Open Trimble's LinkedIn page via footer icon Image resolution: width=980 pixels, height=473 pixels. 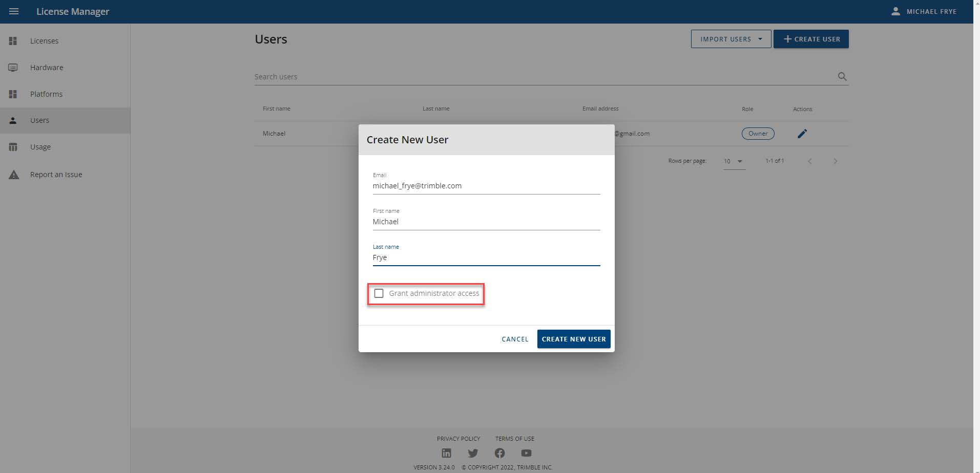pos(446,453)
